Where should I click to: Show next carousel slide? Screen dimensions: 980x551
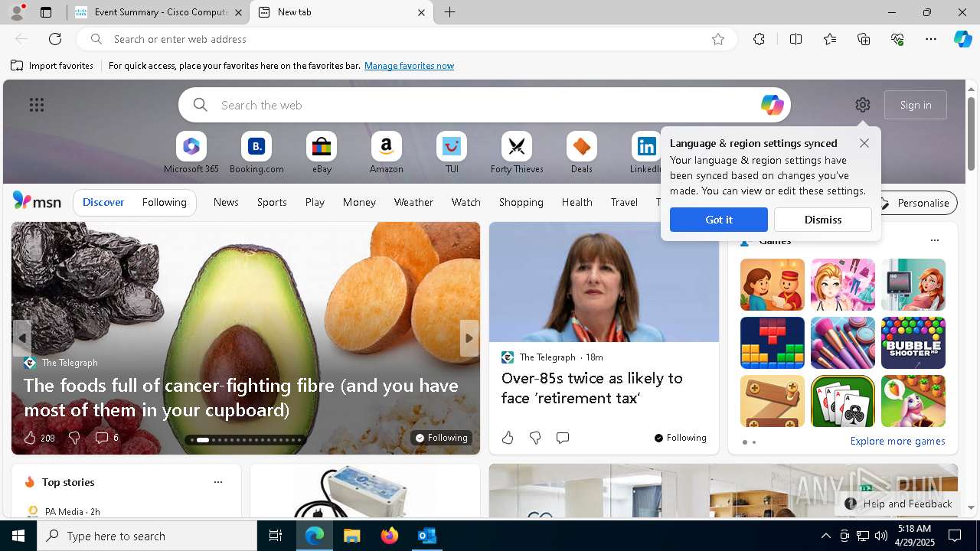tap(469, 337)
